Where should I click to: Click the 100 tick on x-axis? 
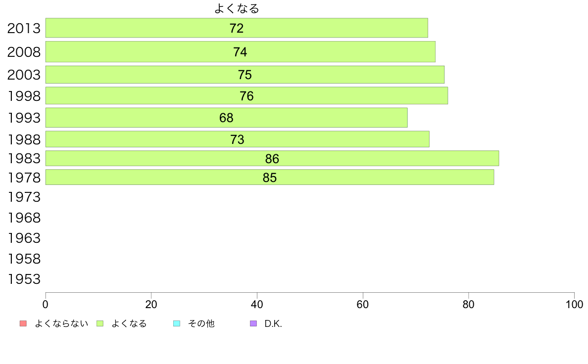pyautogui.click(x=574, y=304)
